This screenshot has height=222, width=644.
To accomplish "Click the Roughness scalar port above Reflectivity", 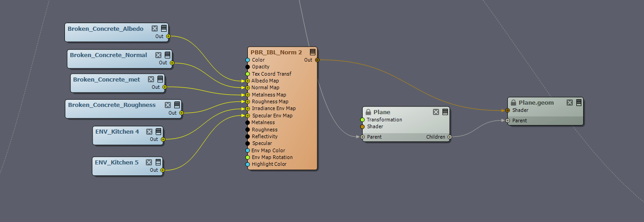I will pos(247,130).
